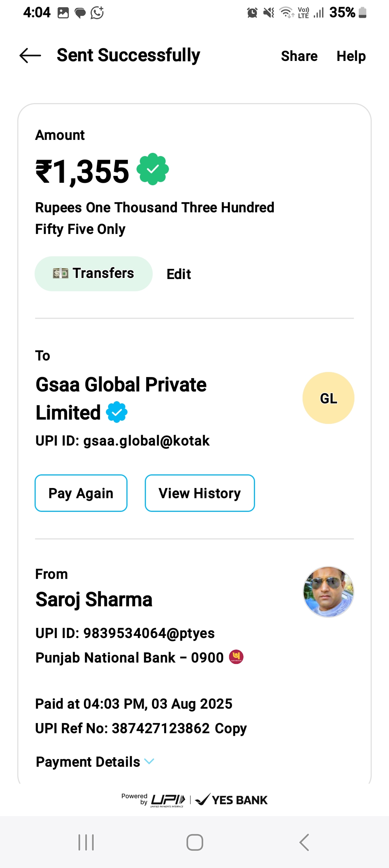This screenshot has height=868, width=389.
Task: Tap the Payment Details chevron arrow
Action: 149,761
